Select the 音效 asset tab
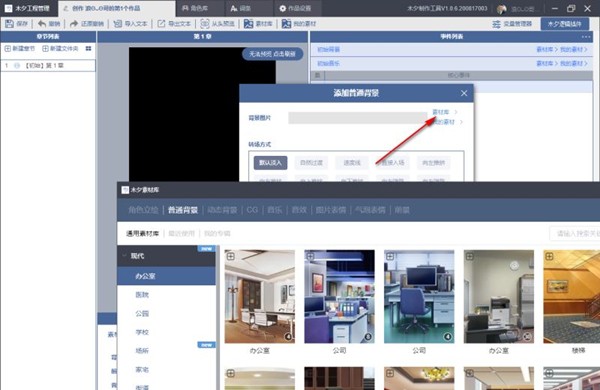The width and height of the screenshot is (600, 390). click(x=299, y=210)
